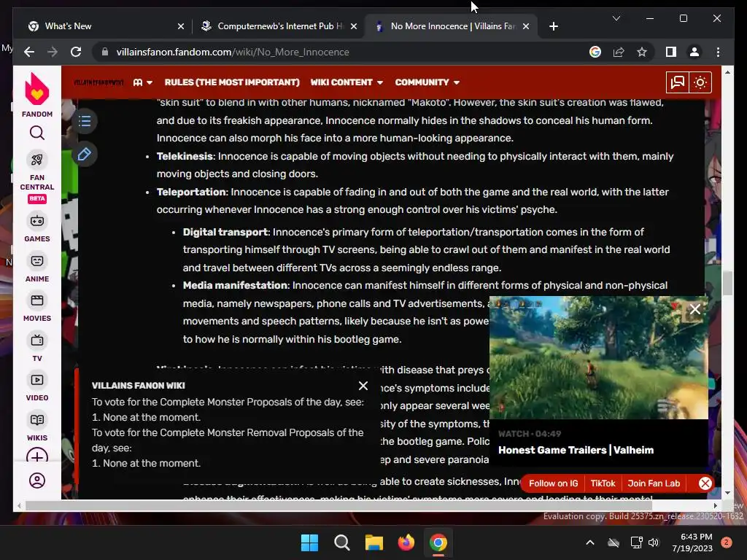
Task: Open the 6:43 PM clock and calendar
Action: pyautogui.click(x=692, y=542)
